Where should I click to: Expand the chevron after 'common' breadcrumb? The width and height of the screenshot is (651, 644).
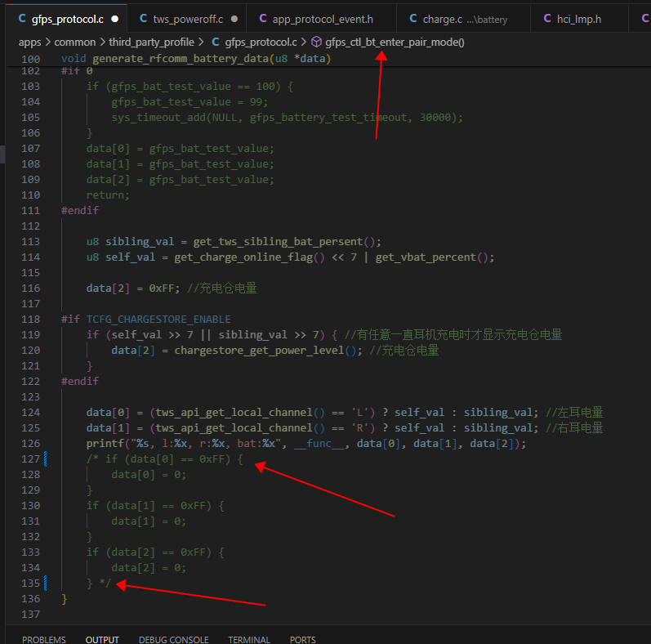point(103,42)
